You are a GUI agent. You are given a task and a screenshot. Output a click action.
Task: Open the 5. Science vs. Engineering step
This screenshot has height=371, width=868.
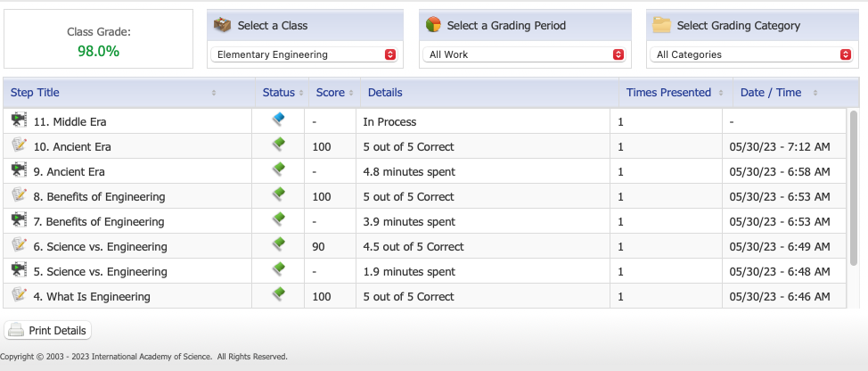click(x=100, y=271)
